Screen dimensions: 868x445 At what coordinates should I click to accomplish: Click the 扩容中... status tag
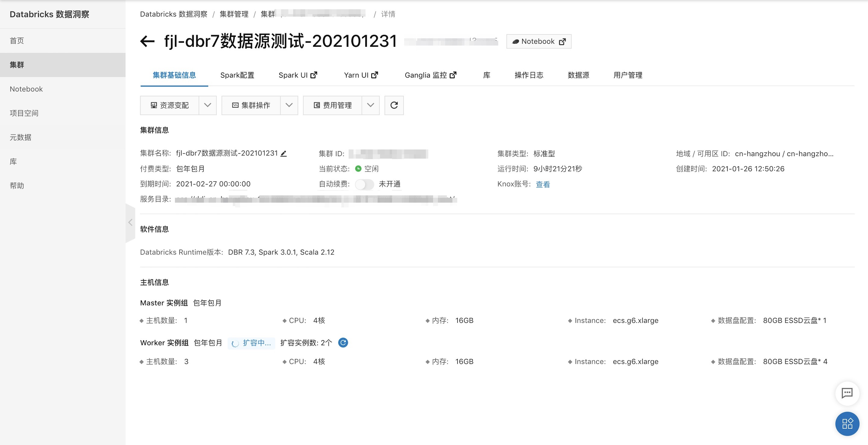click(251, 343)
